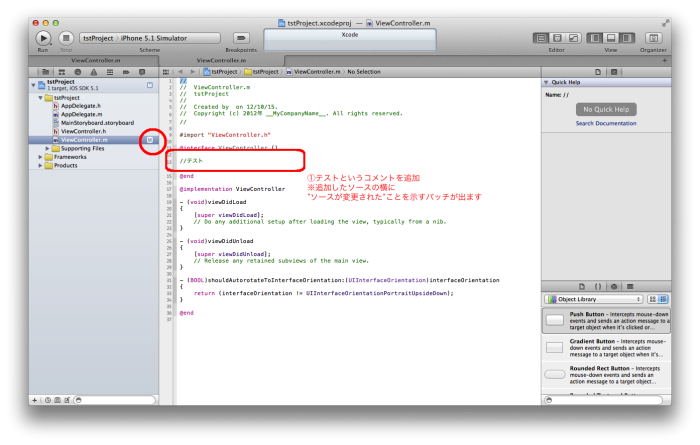Viewport: 700px width, 445px height.
Task: Open the Organizer window
Action: point(653,38)
